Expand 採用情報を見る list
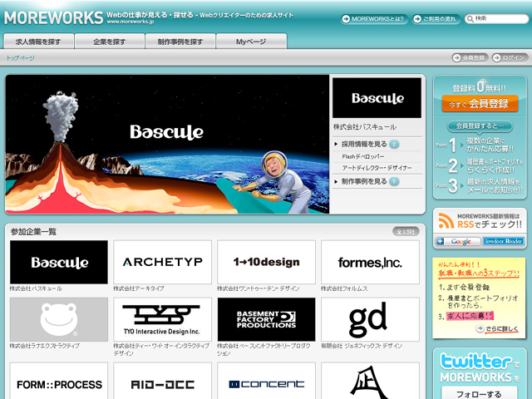Image resolution: width=532 pixels, height=399 pixels. (364, 144)
